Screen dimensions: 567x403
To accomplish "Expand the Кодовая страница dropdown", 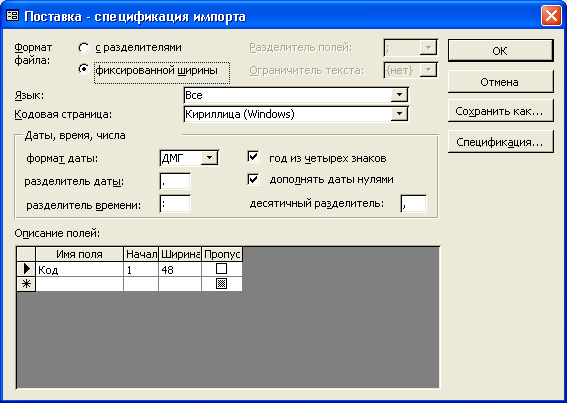I will (399, 114).
